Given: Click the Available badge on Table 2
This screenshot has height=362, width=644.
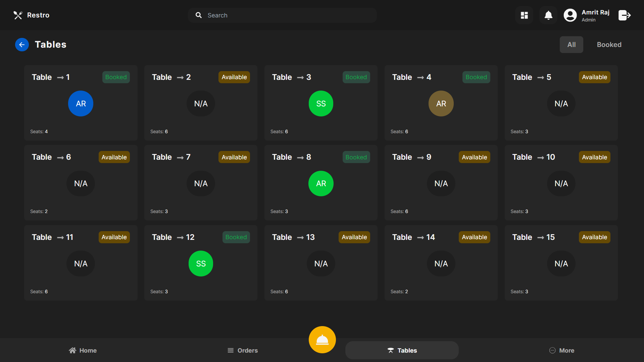Looking at the screenshot, I should pos(234,77).
